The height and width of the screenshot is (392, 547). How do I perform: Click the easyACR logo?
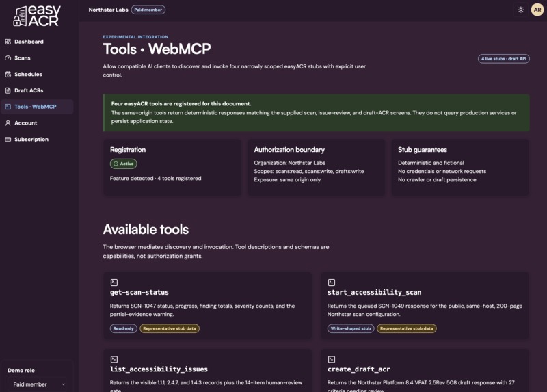37,16
